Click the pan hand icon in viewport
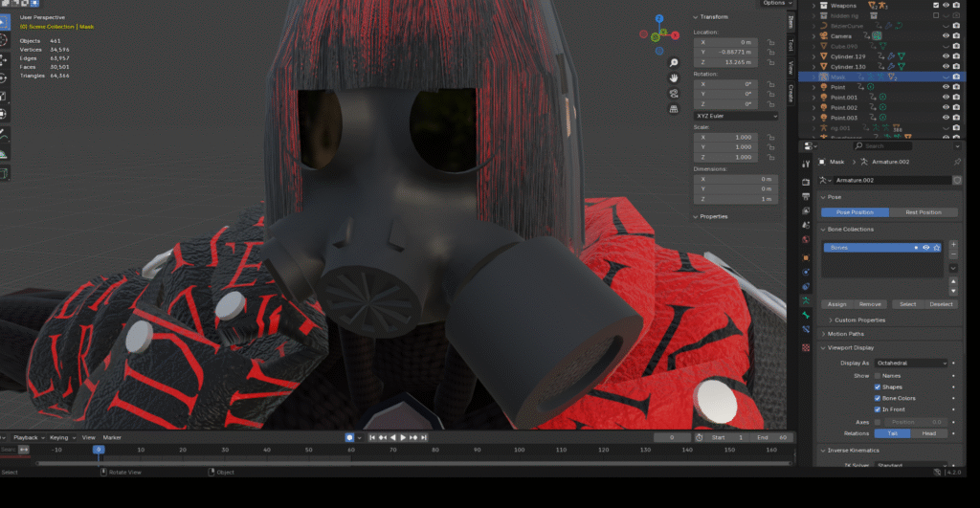The image size is (980, 508). click(674, 76)
